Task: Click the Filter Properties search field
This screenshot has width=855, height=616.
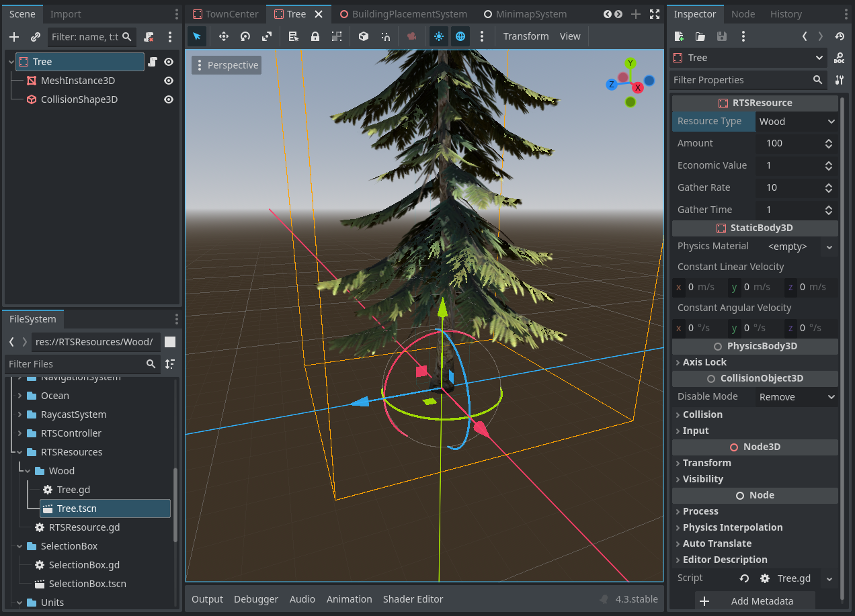Action: [x=739, y=80]
